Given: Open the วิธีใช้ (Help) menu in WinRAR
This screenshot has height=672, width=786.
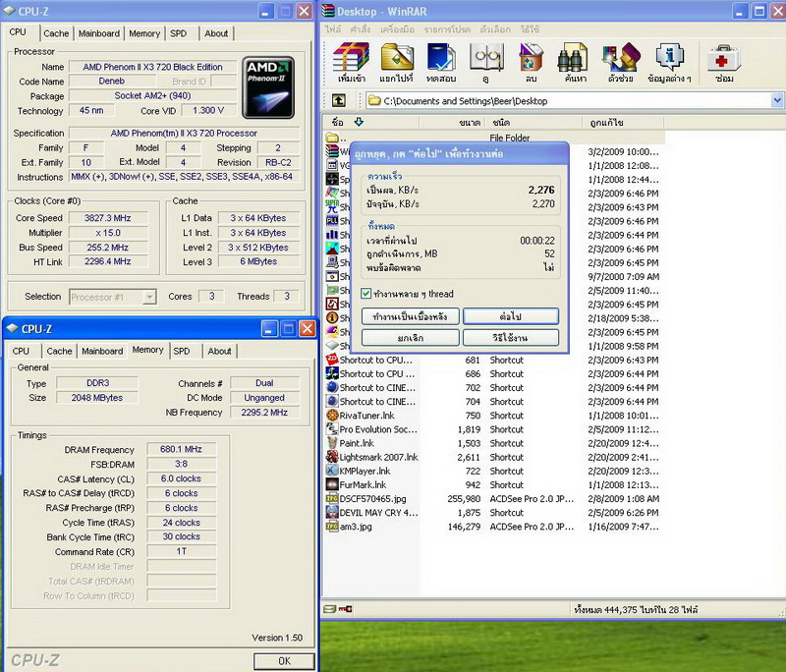Looking at the screenshot, I should [530, 29].
